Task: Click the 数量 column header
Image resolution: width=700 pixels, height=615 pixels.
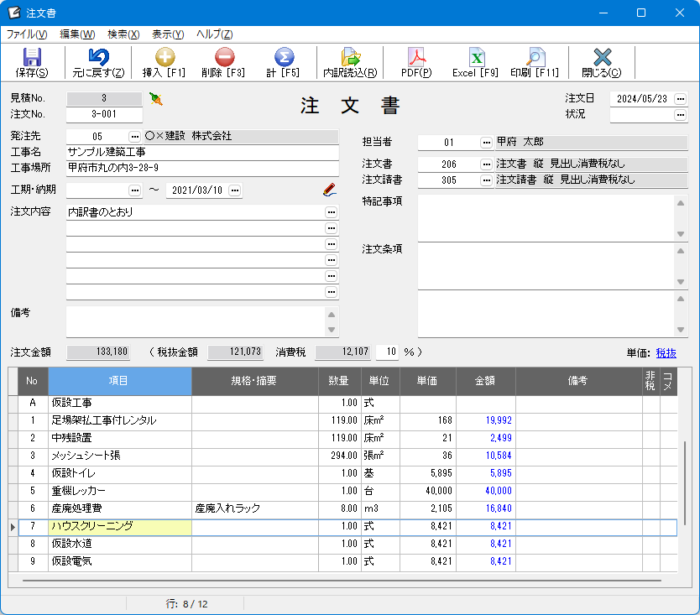Action: [339, 381]
